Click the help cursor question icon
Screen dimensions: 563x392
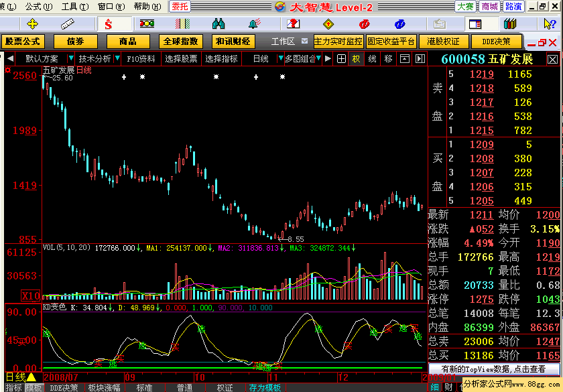(x=550, y=24)
